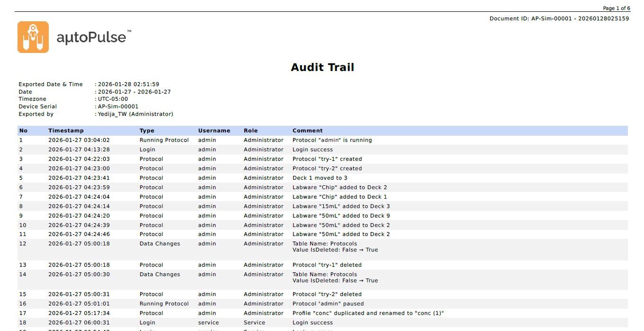Select row with 'Deck 1 moved to 3'
Viewport: 644px width, 331px height.
pos(320,178)
